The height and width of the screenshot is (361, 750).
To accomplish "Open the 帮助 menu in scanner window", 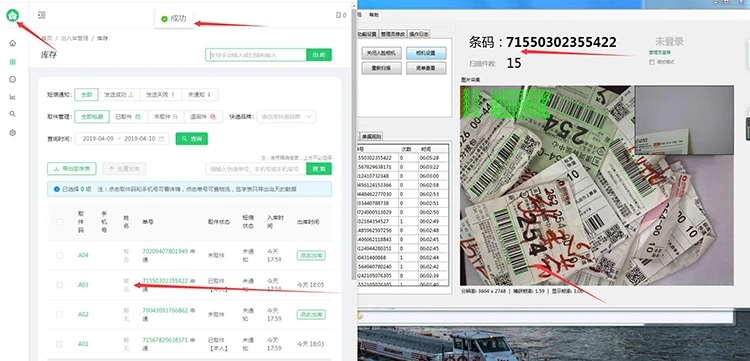I will pos(375,15).
